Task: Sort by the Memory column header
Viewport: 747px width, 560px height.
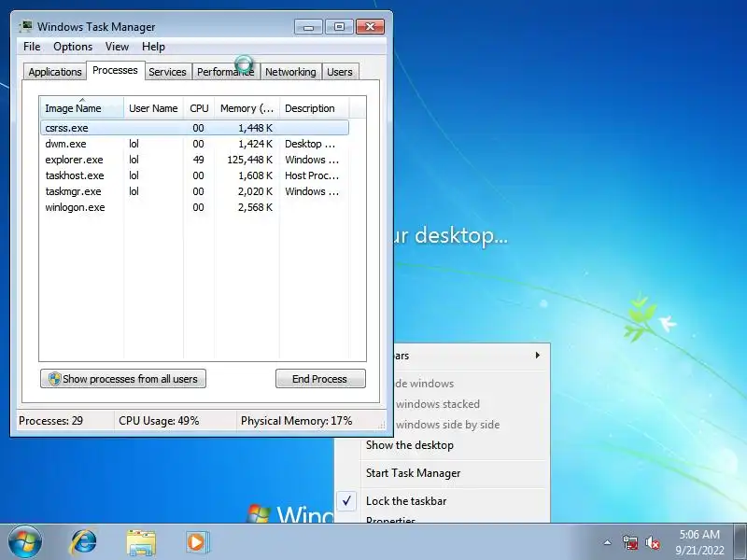Action: click(247, 108)
